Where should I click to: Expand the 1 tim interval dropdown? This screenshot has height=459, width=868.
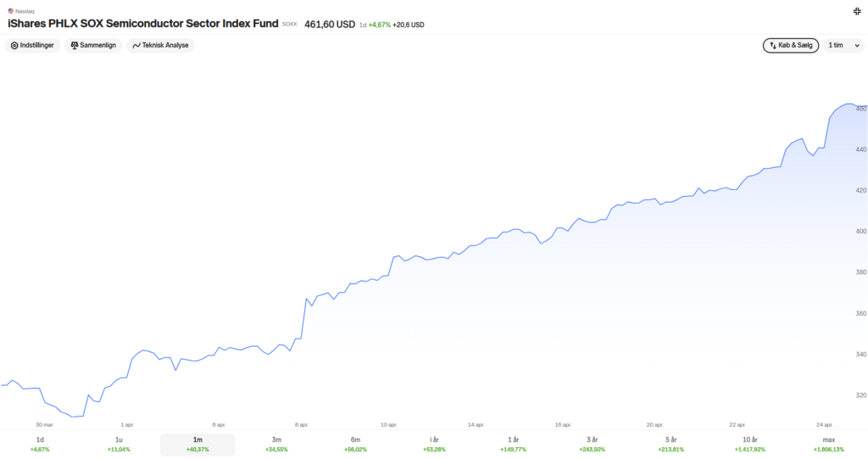843,46
